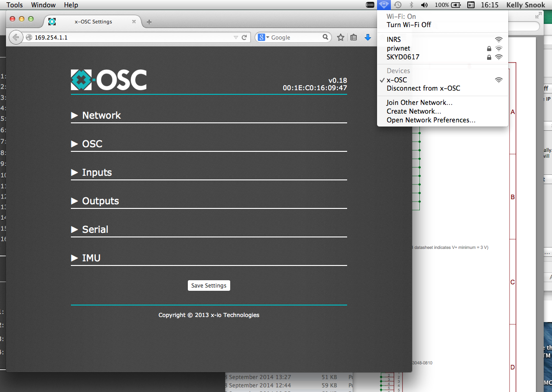Click the site identity globe icon
Image resolution: width=552 pixels, height=392 pixels.
[29, 37]
